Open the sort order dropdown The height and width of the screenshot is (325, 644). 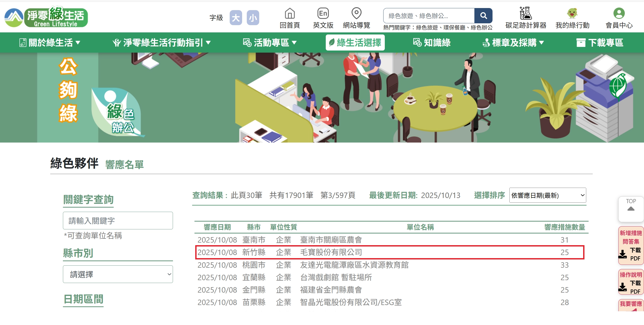pos(547,195)
